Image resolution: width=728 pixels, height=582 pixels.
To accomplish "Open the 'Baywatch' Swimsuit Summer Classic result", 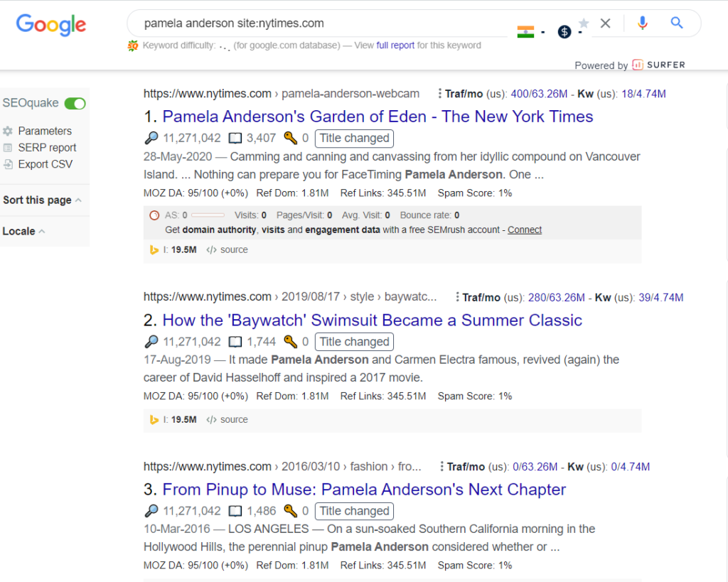I will pos(372,320).
